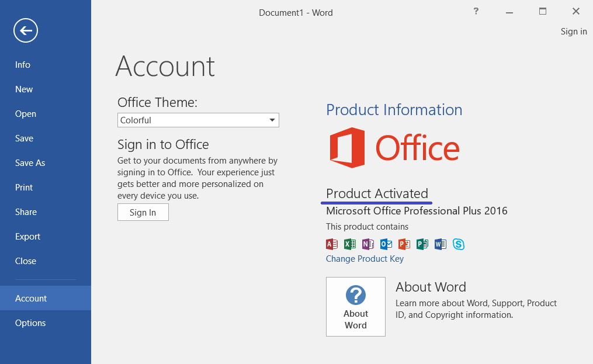Click the Access app icon
593x364 pixels.
332,244
